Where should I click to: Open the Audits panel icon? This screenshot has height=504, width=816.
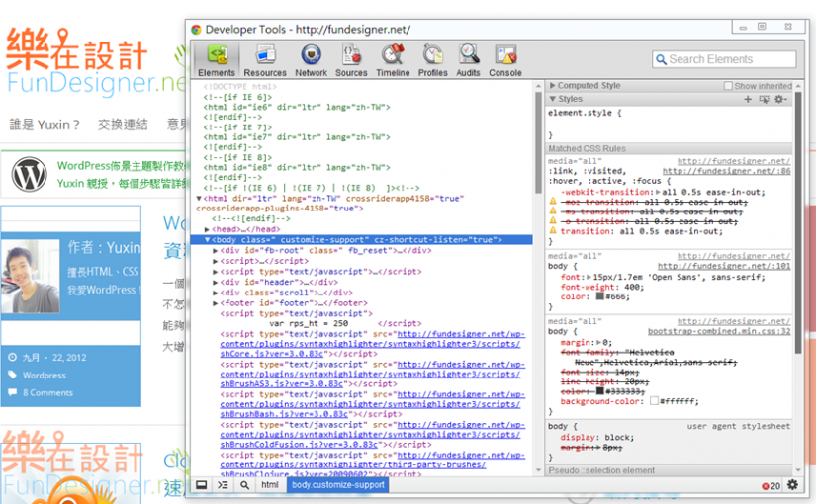469,54
